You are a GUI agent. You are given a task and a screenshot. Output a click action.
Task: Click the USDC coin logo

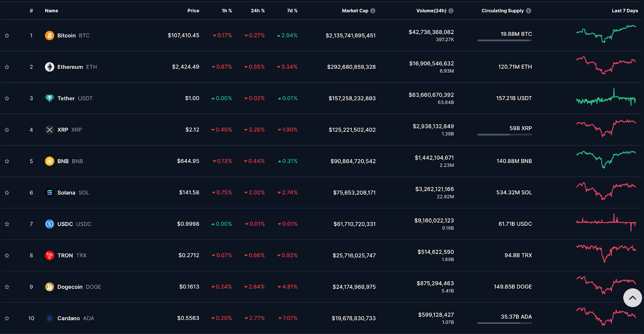point(50,224)
